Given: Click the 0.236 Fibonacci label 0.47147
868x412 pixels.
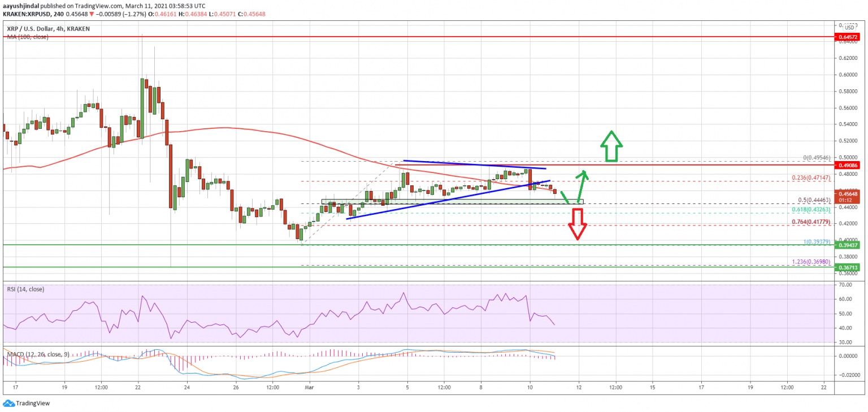Looking at the screenshot, I should click(809, 177).
